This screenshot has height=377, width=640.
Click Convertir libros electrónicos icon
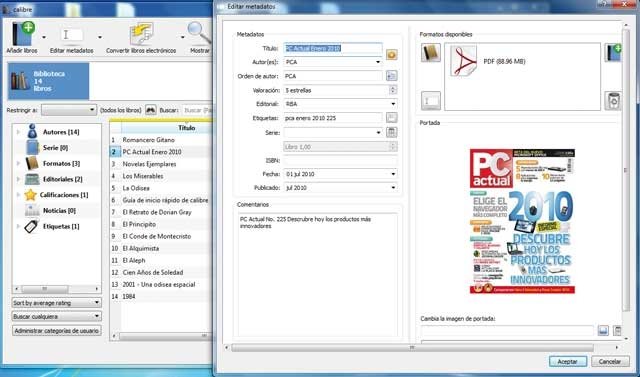click(x=141, y=34)
